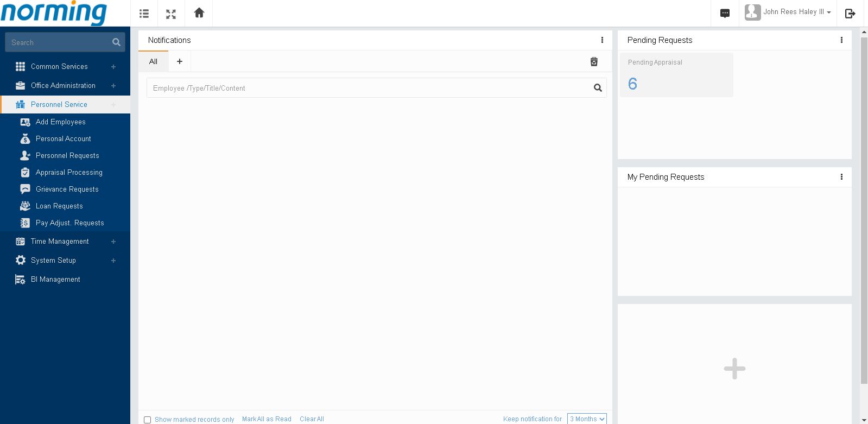This screenshot has height=424, width=868.
Task: Open the Pending Appraisal count 6
Action: pyautogui.click(x=632, y=84)
